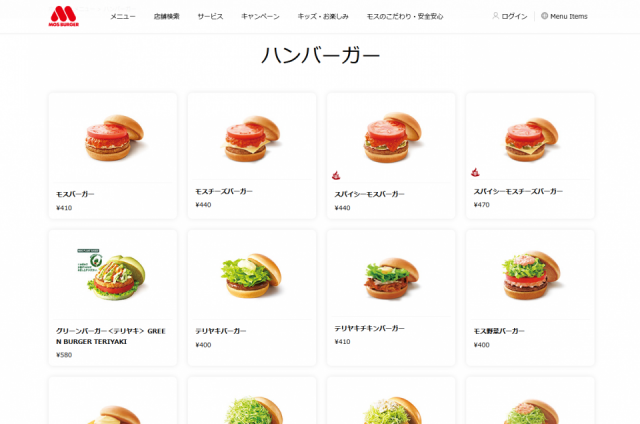Viewport: 640px width, 424px height.
Task: Expand the サービス menu
Action: 210,16
